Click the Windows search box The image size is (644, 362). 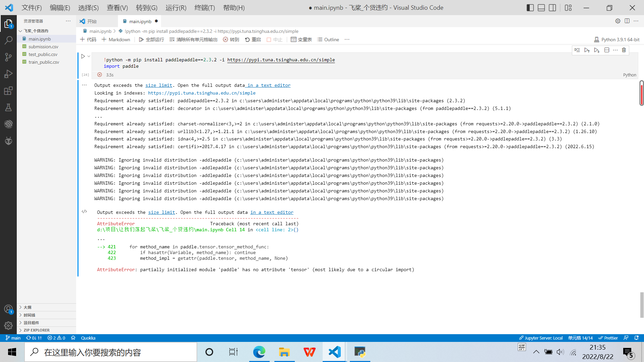coord(111,352)
